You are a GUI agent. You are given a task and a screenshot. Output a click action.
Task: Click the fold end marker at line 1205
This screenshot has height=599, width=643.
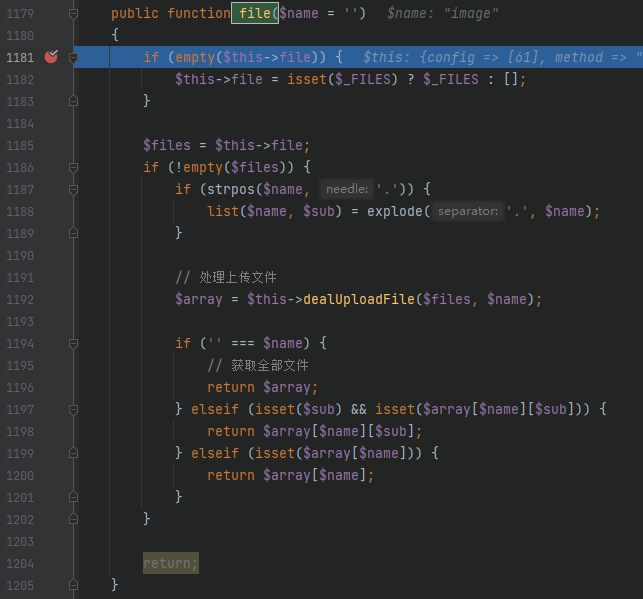pyautogui.click(x=73, y=585)
